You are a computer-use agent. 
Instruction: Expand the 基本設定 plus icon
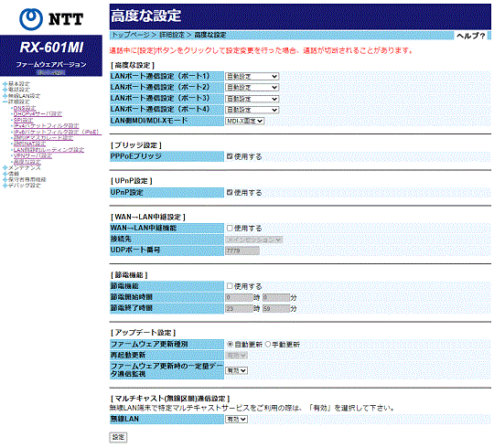[x=5, y=84]
